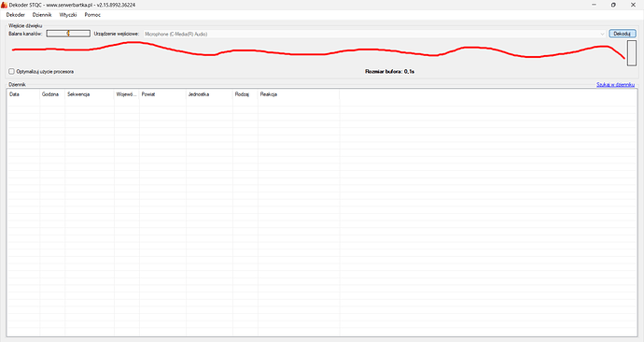Restore down the Dekoder STQC window

(613, 5)
